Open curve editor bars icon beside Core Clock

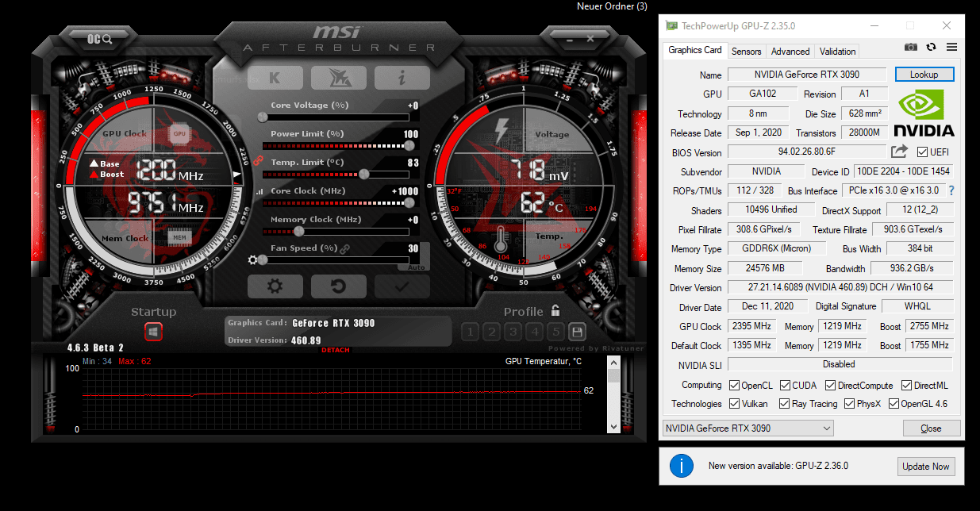pos(259,192)
